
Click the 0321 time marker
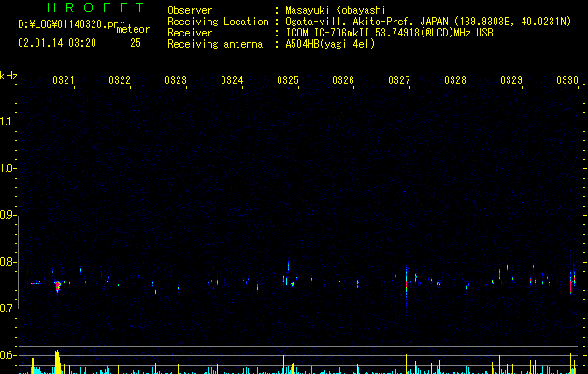pos(63,80)
